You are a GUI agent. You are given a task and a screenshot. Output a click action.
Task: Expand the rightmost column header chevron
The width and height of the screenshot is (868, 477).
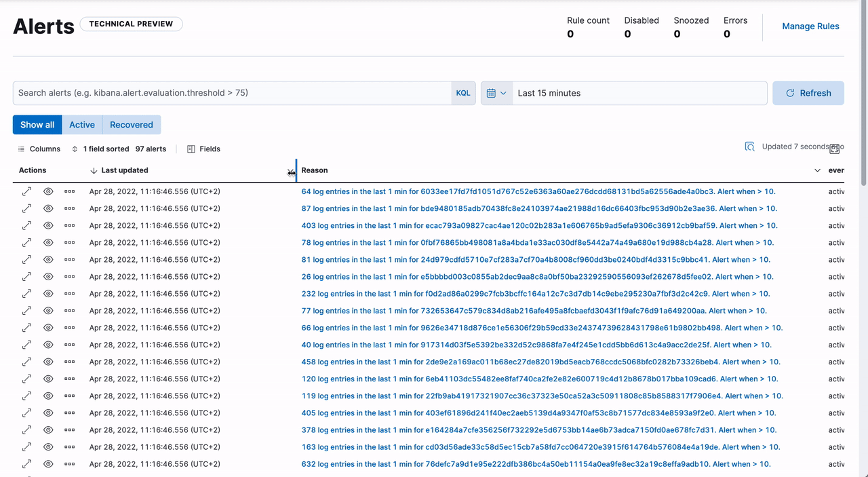pyautogui.click(x=818, y=170)
